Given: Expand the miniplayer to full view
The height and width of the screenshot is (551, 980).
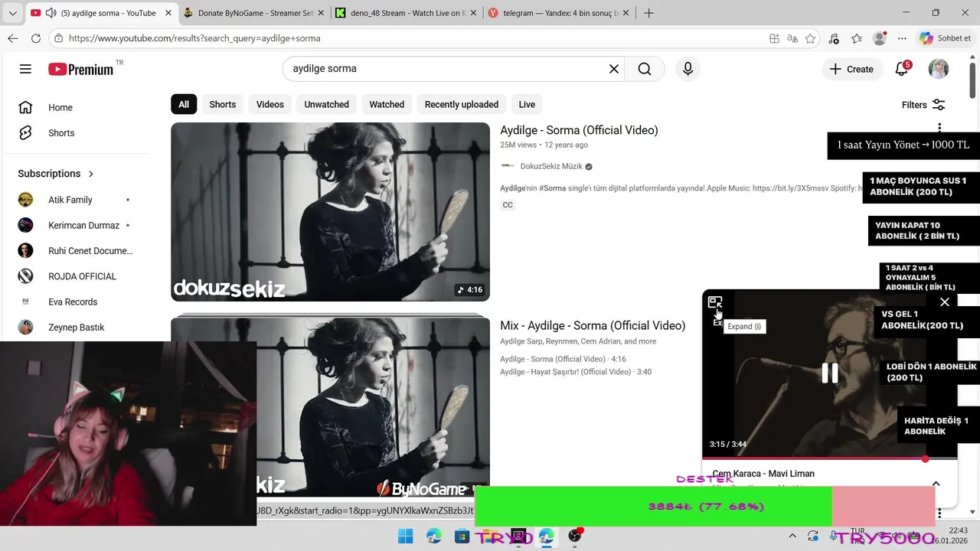Looking at the screenshot, I should pos(715,303).
